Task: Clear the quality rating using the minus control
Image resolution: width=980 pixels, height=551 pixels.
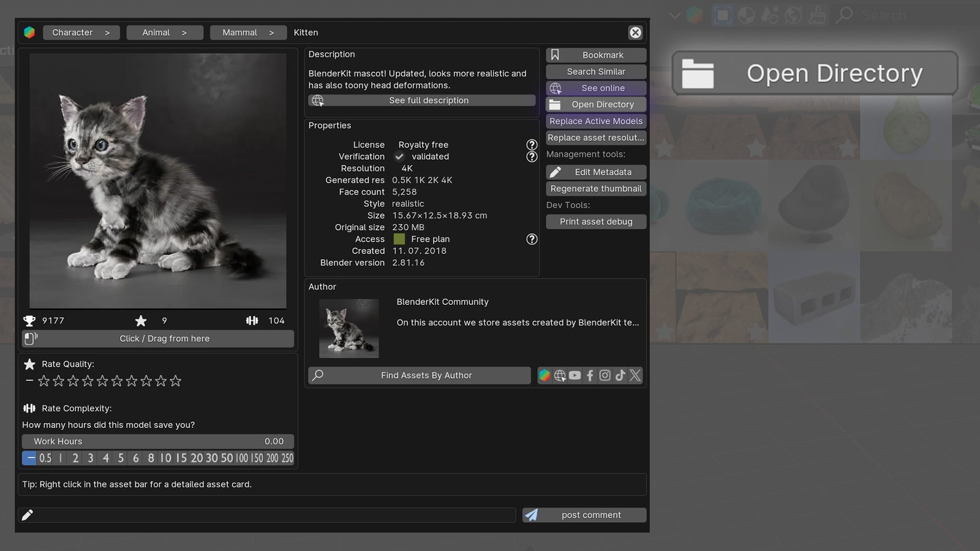Action: pos(29,380)
